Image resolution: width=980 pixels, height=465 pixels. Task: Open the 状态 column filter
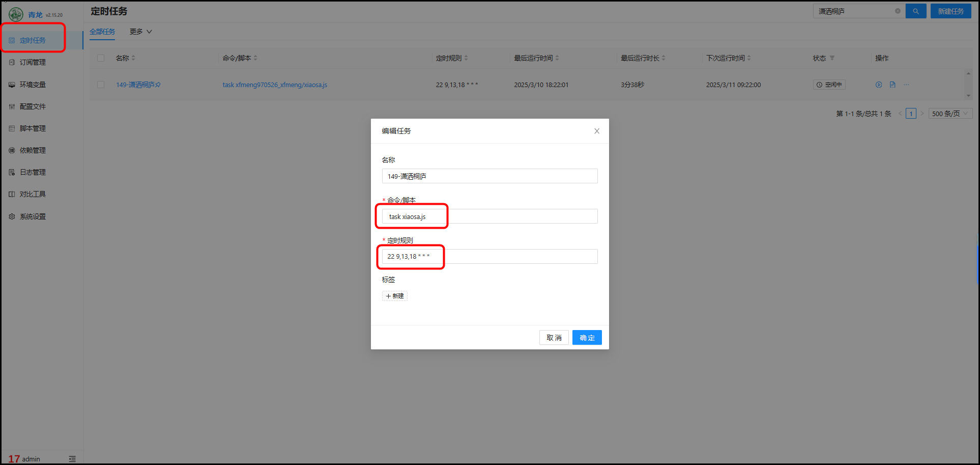(832, 58)
